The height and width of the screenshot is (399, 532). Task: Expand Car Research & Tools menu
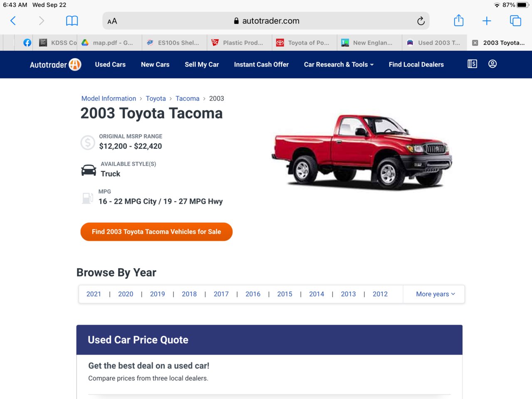click(x=338, y=64)
